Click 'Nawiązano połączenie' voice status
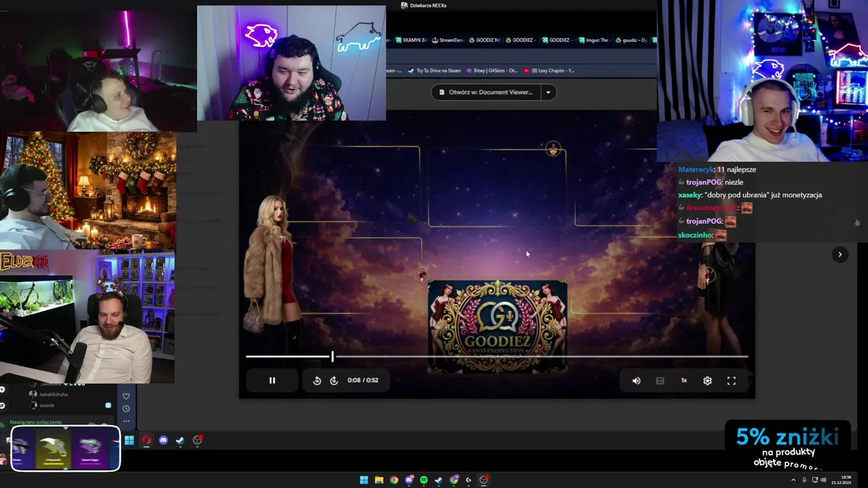The width and height of the screenshot is (868, 488). [x=35, y=422]
